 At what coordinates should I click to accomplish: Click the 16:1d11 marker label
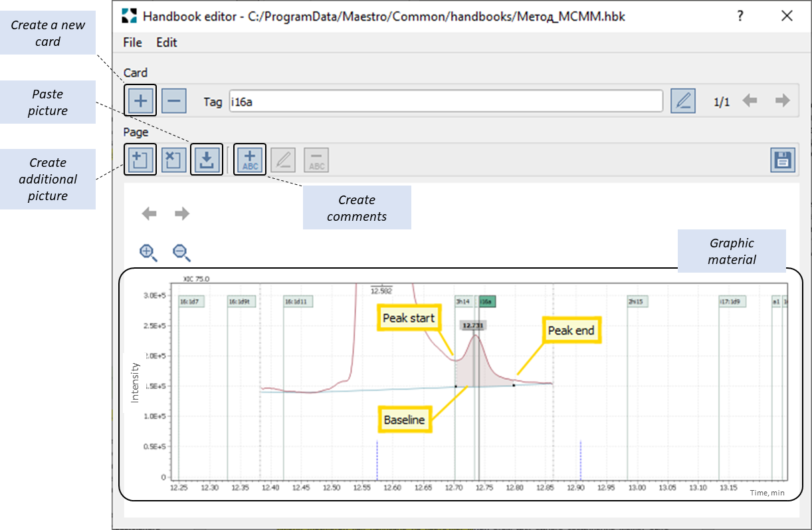click(298, 302)
